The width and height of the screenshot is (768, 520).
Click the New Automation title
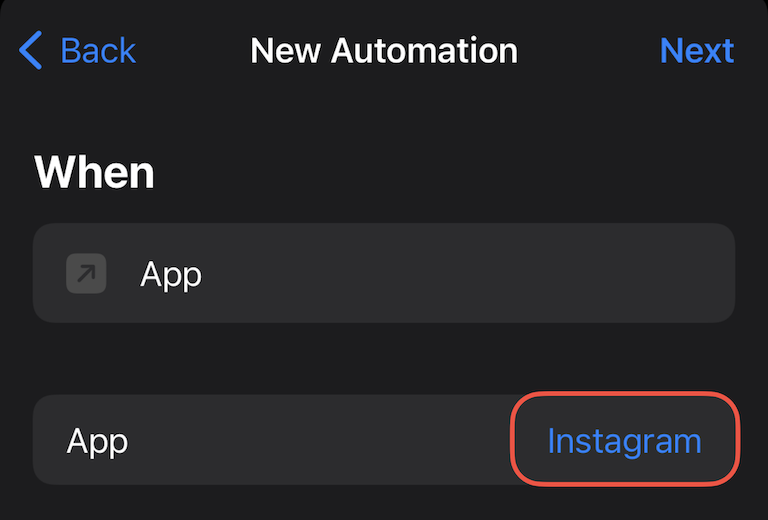coord(384,50)
